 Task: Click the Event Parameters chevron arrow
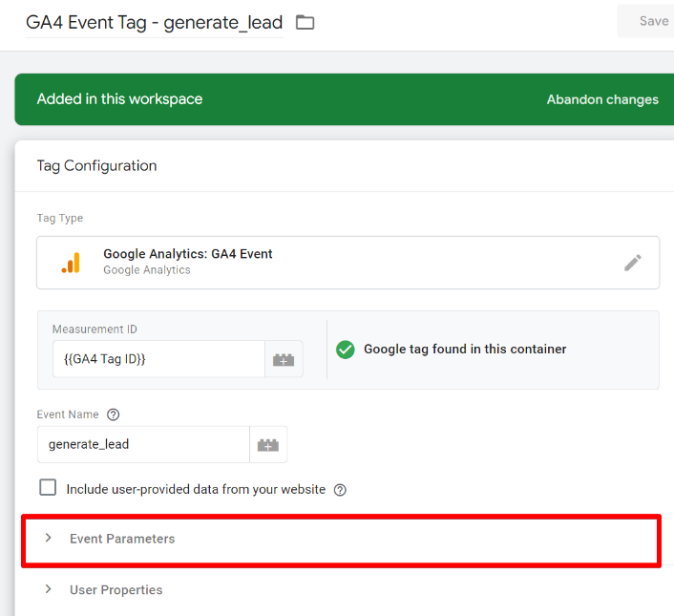coord(48,539)
